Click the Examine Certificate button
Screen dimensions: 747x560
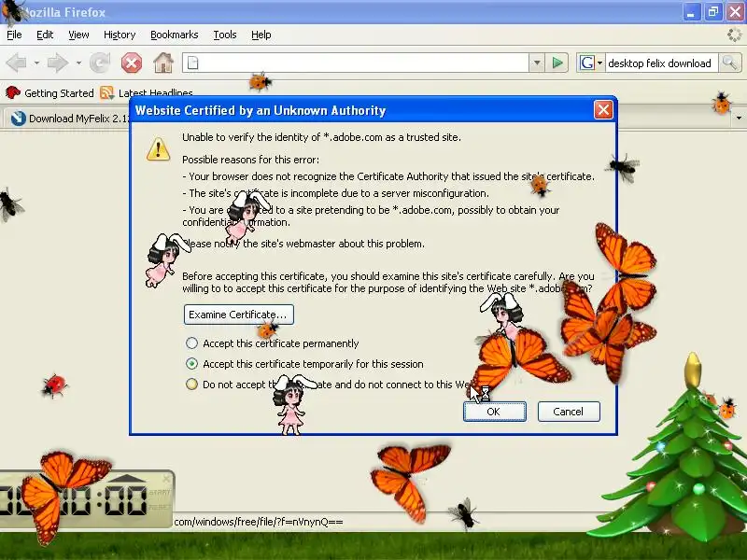pos(239,315)
